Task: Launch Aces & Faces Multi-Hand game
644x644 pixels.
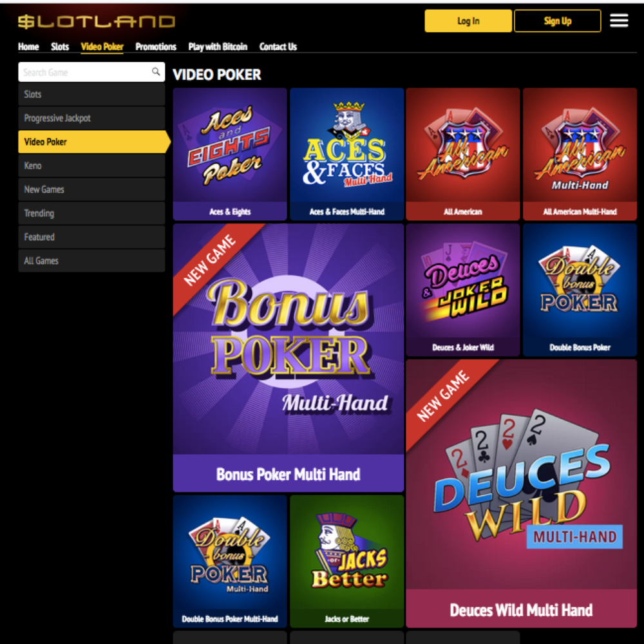Action: tap(346, 154)
